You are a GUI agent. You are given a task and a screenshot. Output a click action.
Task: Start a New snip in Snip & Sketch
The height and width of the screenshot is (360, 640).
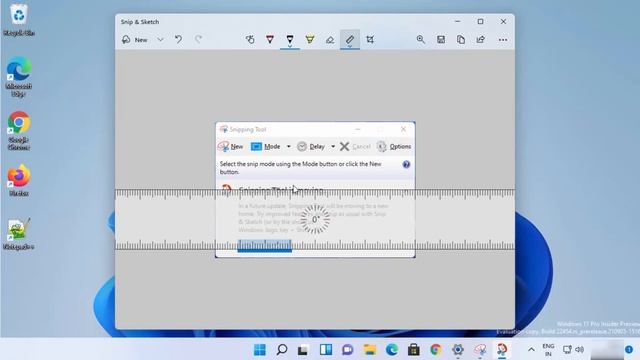[135, 40]
